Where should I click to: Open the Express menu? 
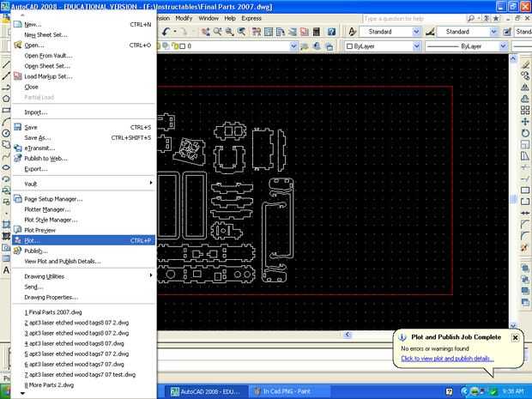coord(251,18)
